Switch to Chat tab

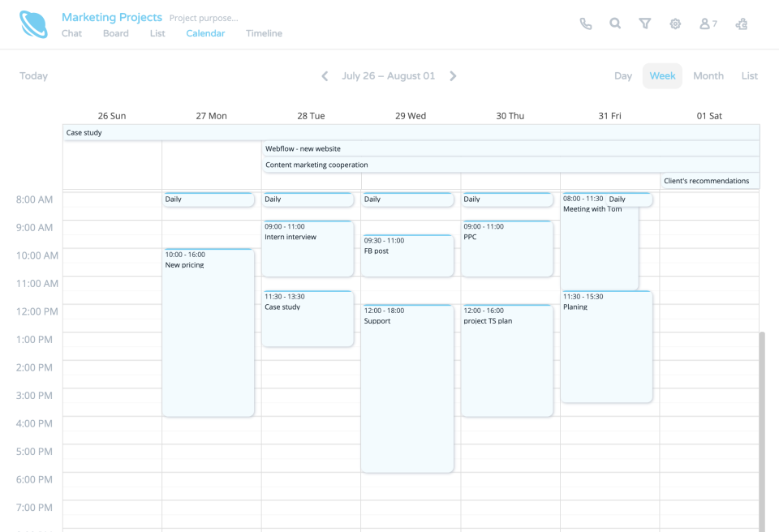tap(71, 33)
